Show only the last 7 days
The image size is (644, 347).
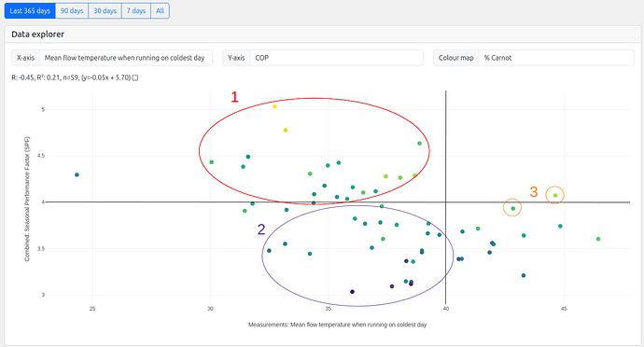tap(136, 11)
